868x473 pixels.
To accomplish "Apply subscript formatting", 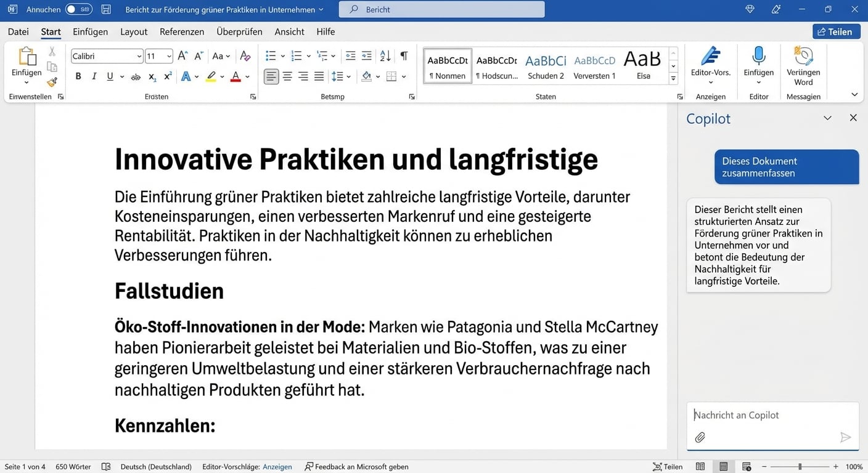I will coord(152,77).
